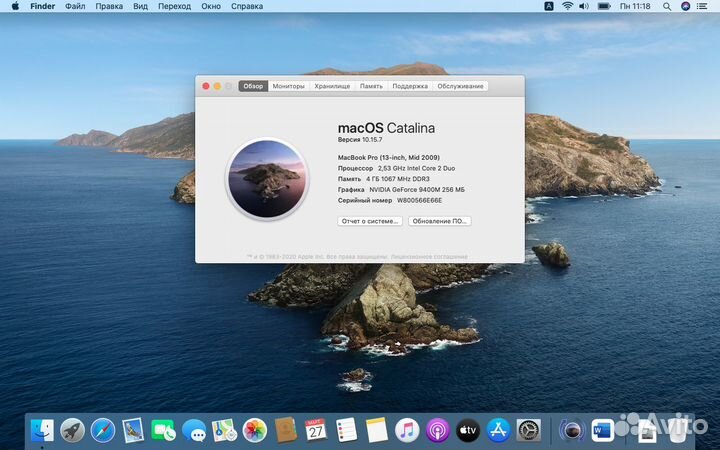This screenshot has width=720, height=450.
Task: Open the Окно menu
Action: 211,6
